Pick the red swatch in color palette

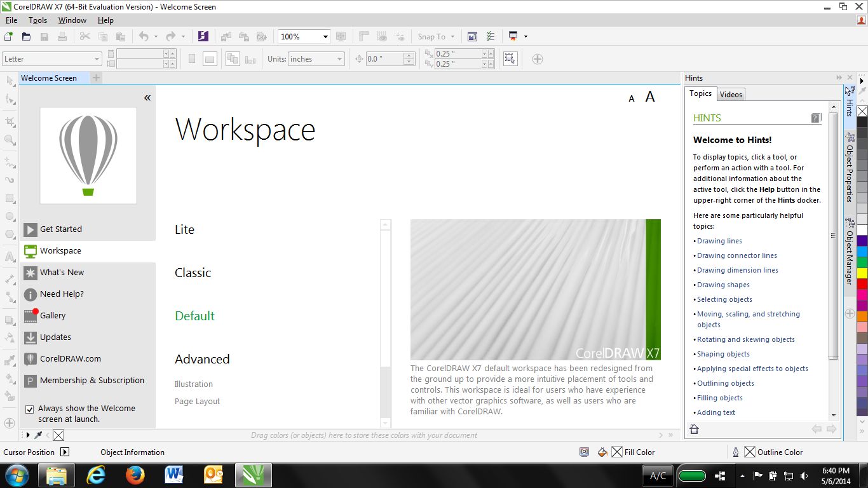862,284
